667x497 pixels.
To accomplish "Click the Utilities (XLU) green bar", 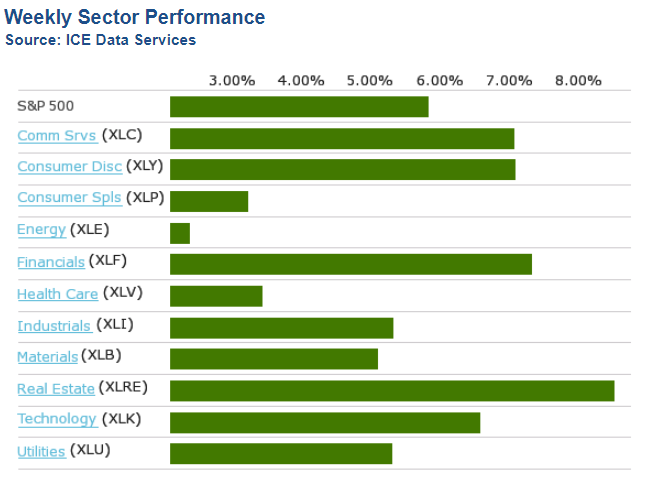I will pyautogui.click(x=281, y=454).
